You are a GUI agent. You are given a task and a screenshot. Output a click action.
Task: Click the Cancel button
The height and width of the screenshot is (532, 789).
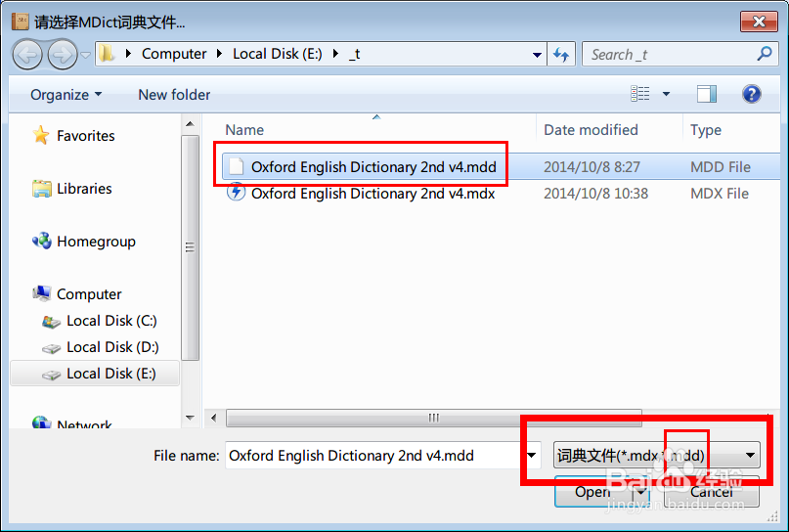click(x=712, y=492)
